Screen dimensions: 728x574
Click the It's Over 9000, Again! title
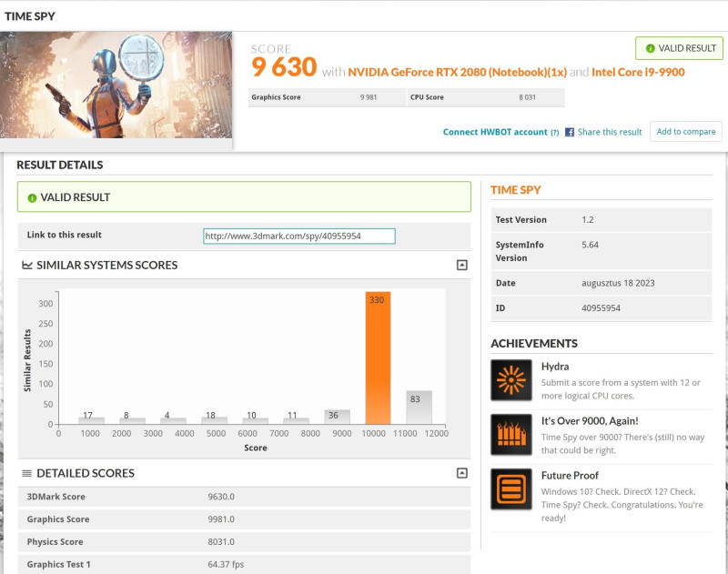(590, 421)
